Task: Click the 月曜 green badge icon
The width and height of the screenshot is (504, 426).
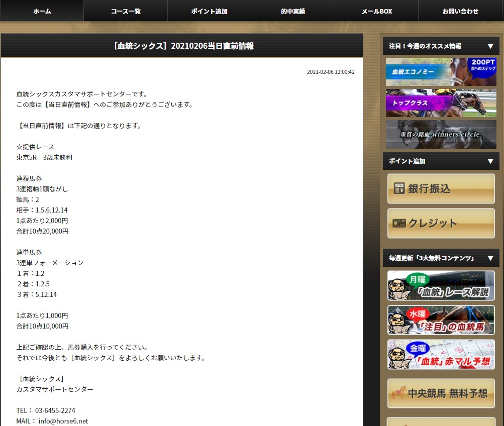Action: pos(418,279)
